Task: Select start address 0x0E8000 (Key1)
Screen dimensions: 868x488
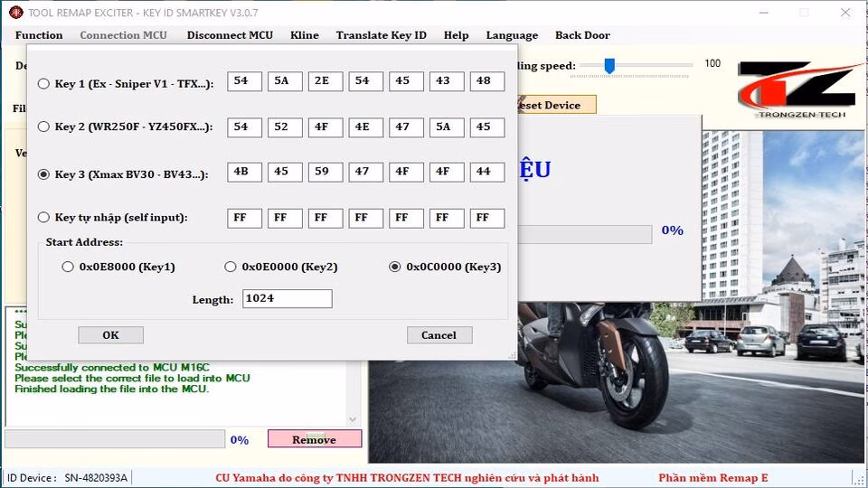Action: tap(68, 267)
